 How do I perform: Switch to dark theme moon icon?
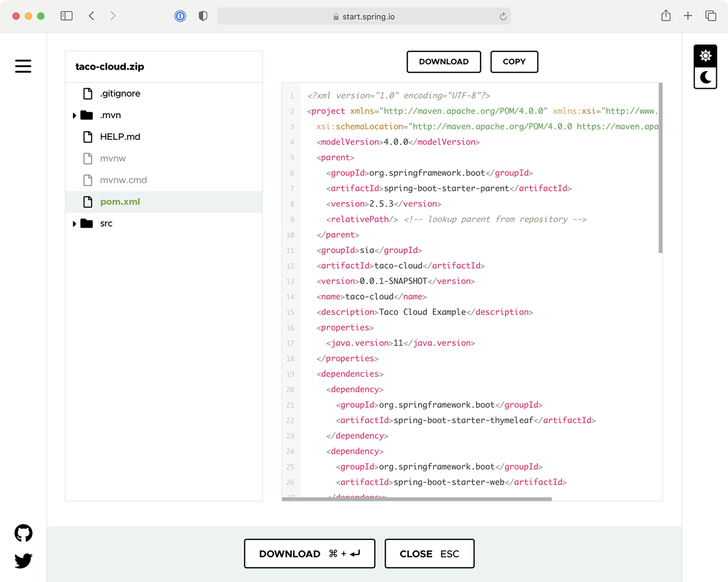(705, 78)
